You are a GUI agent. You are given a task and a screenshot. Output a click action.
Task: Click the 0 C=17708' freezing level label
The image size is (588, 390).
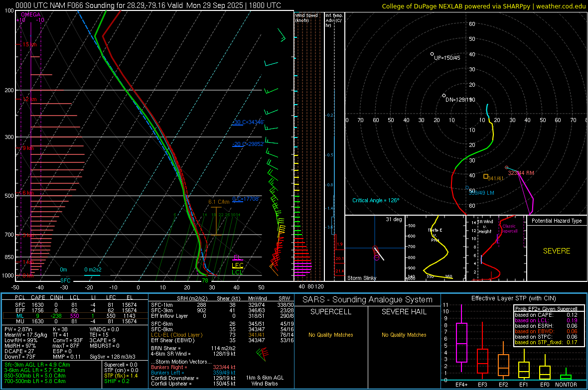246,199
